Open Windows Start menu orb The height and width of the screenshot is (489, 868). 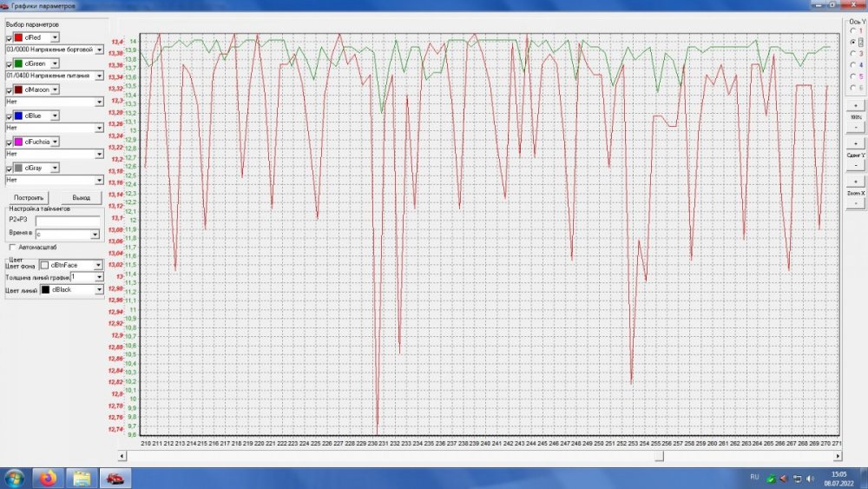14,478
